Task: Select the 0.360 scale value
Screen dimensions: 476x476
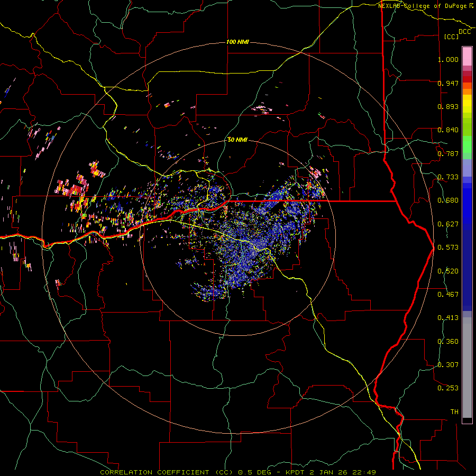Action: click(x=448, y=342)
